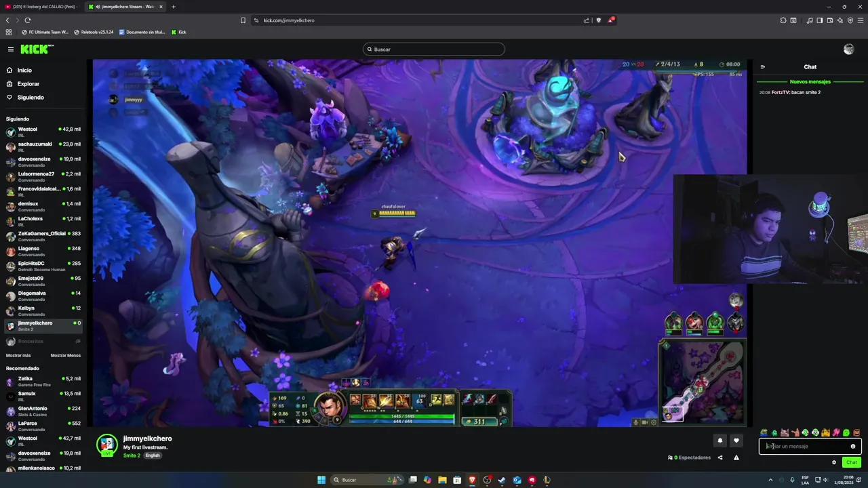This screenshot has width=868, height=488.
Task: Insert the Pepe frog emote
Action: (764, 432)
